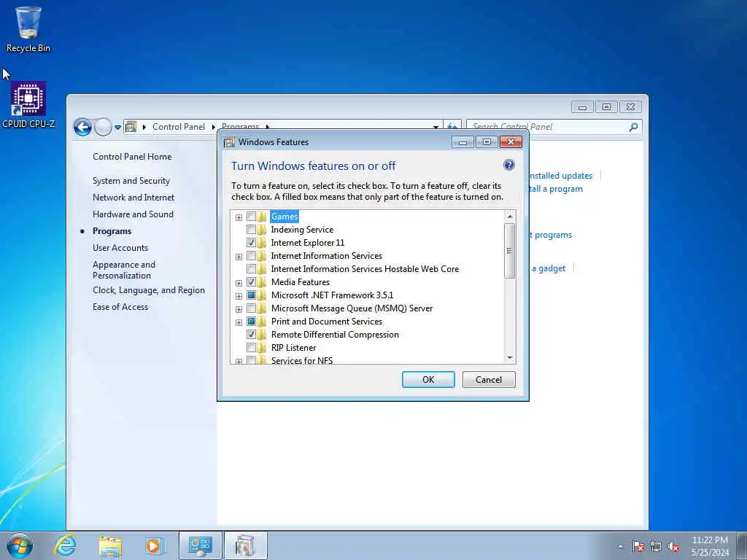Click the Control Panel back arrow button
This screenshot has height=560, width=747.
coord(83,127)
